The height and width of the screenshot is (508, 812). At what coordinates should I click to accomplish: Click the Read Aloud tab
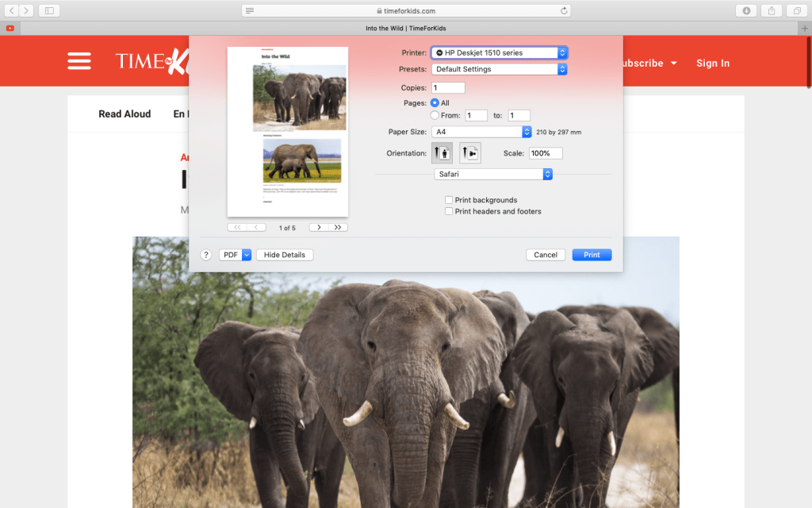coord(124,114)
